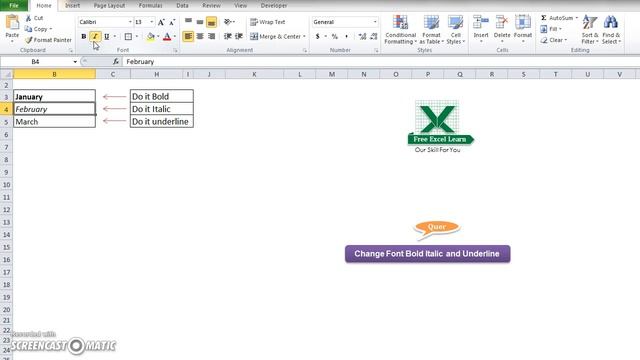Image resolution: width=640 pixels, height=360 pixels.
Task: Click the Select All corner button
Action: (6, 74)
